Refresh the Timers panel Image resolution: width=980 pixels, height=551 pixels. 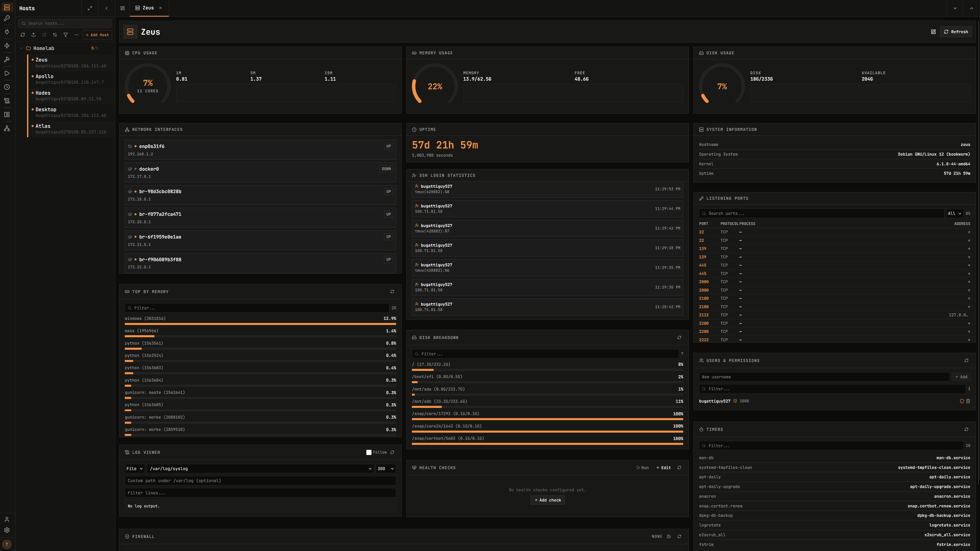click(966, 429)
